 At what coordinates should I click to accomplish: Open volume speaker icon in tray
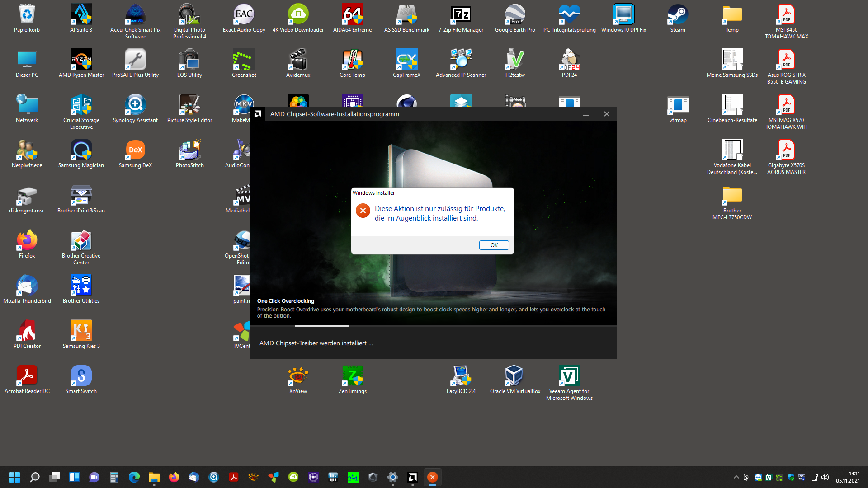pyautogui.click(x=825, y=477)
